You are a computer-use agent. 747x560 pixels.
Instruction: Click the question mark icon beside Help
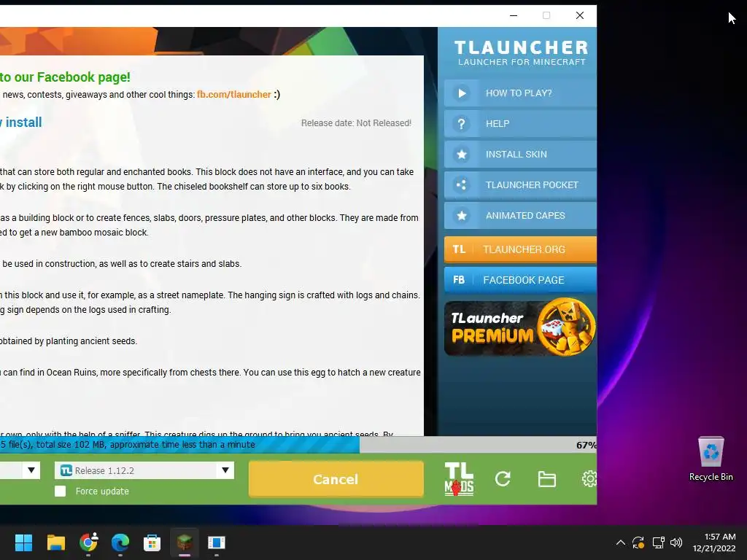(461, 124)
